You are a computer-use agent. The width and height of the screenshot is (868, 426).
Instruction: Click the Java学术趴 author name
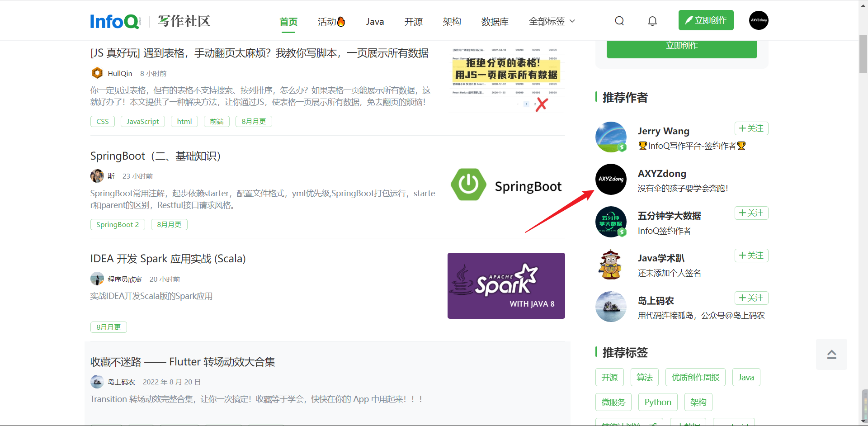[x=661, y=258]
